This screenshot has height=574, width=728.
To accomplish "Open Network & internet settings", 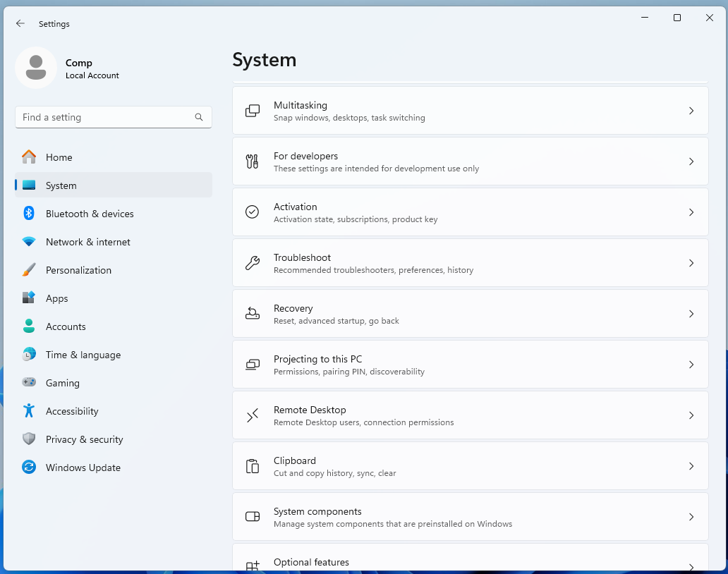I will (114, 242).
